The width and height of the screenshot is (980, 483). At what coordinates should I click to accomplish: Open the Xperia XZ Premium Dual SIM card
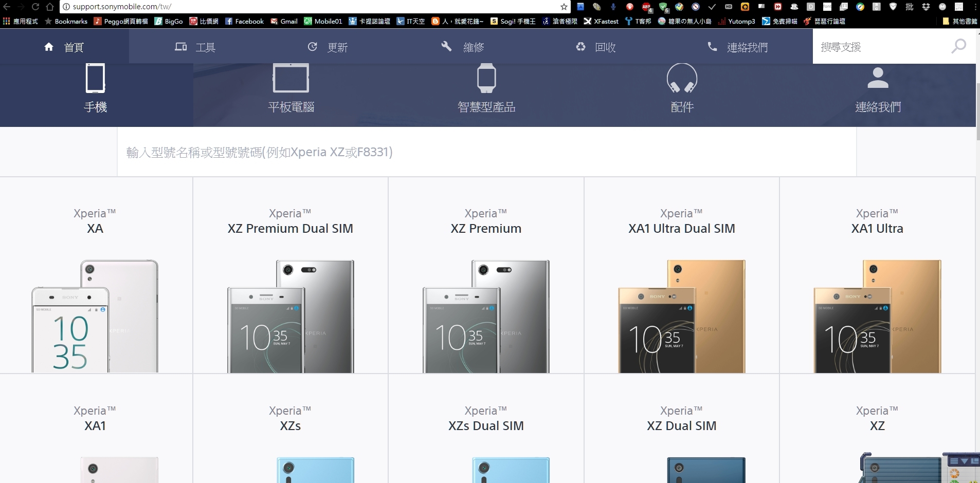click(291, 275)
